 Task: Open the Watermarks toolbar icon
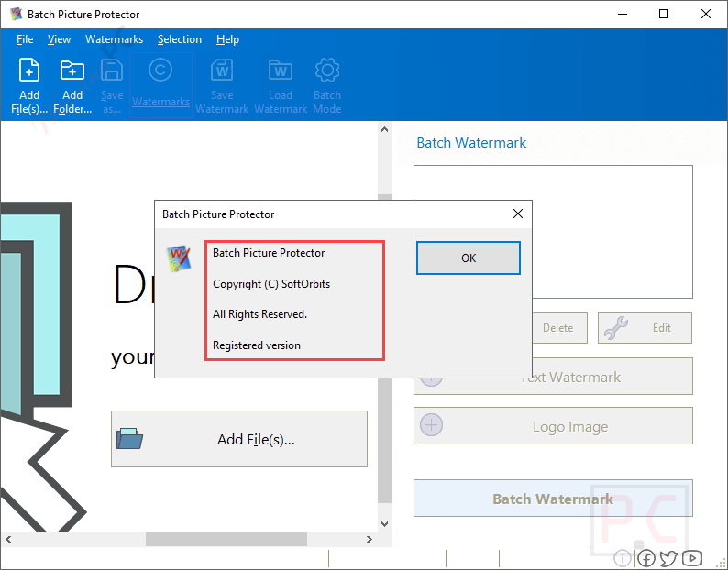[x=160, y=70]
